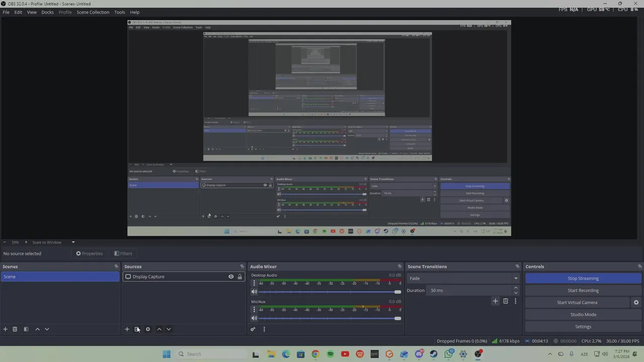Adjust Mic/Aux volume slider
This screenshot has width=644, height=362.
pyautogui.click(x=330, y=318)
